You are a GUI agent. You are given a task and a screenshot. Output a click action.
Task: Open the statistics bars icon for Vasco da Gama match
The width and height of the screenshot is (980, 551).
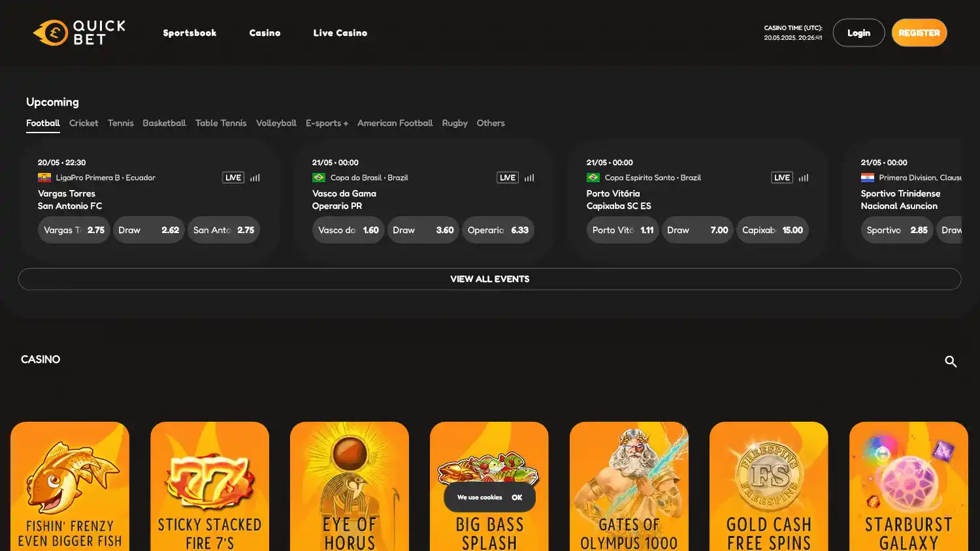point(529,178)
